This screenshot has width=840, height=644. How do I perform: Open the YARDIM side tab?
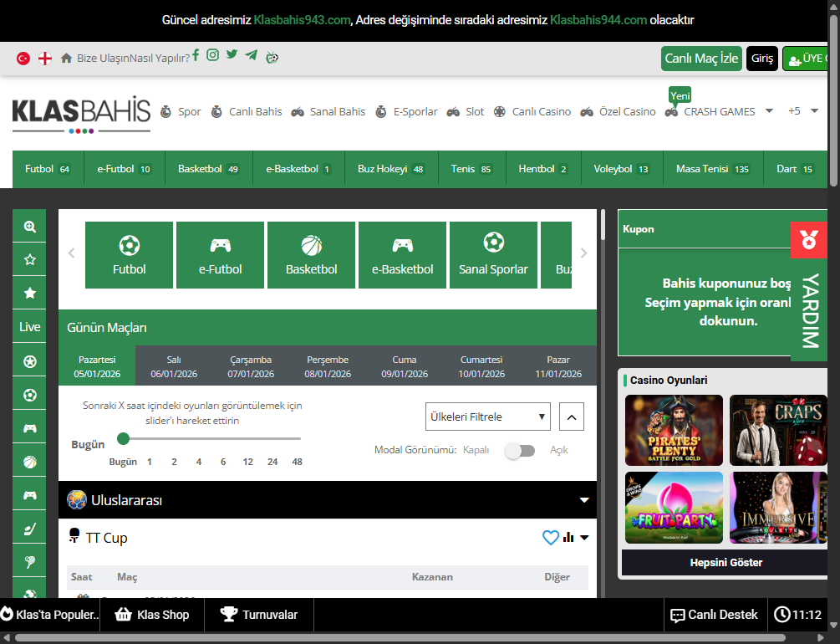pos(810,310)
